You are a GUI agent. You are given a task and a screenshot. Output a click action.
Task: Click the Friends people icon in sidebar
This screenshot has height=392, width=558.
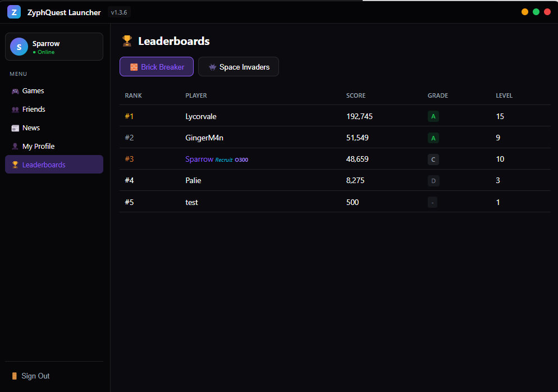[14, 109]
